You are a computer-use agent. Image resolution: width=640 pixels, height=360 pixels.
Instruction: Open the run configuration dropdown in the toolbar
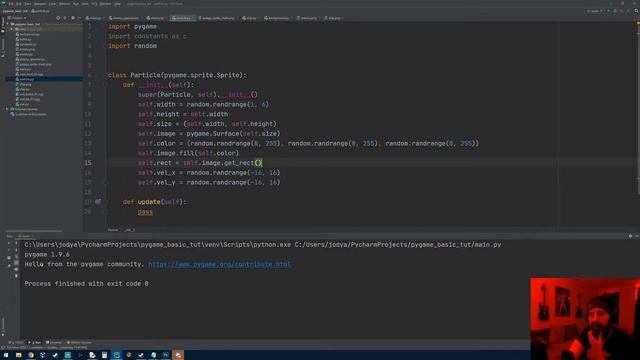[594, 11]
